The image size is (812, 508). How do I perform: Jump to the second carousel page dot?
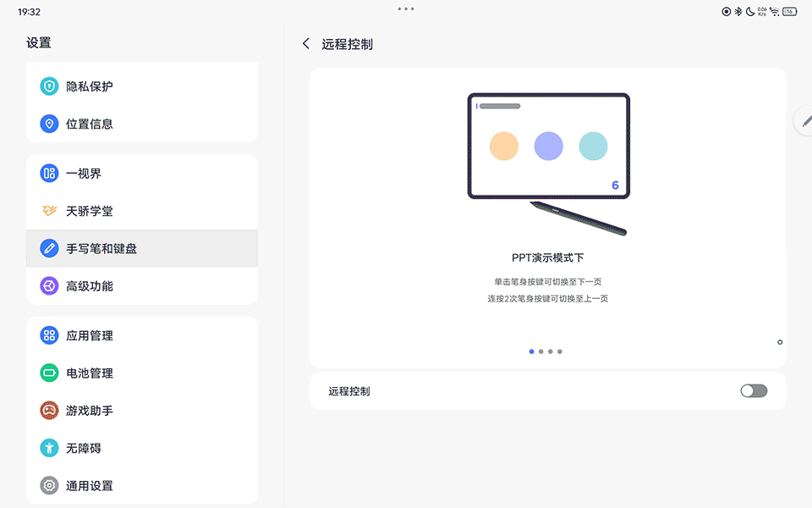(540, 351)
